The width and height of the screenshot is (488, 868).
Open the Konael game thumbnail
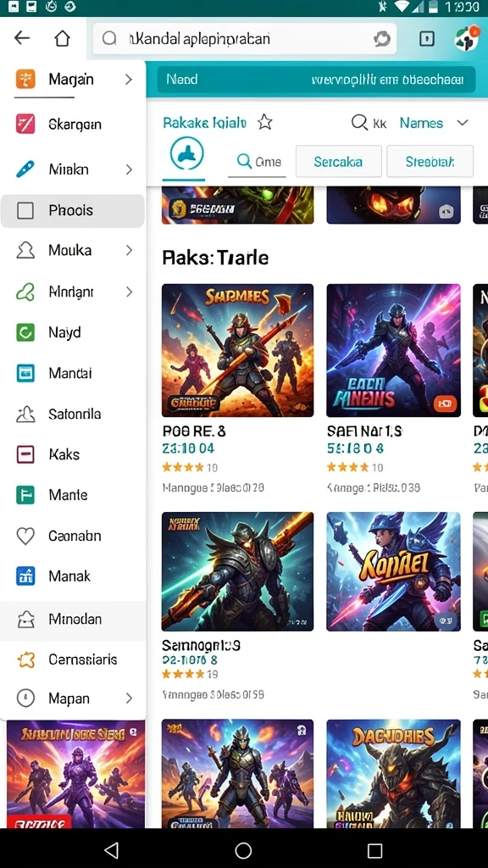393,571
